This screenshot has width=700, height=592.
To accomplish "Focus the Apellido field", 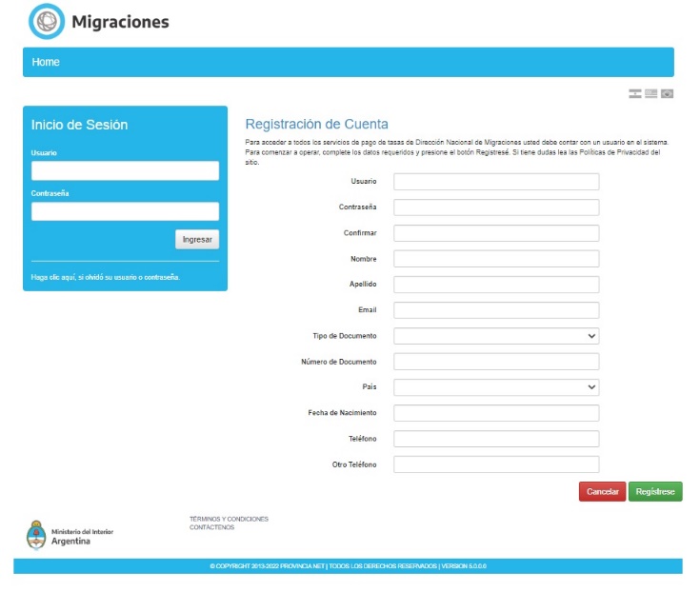I will coord(496,285).
